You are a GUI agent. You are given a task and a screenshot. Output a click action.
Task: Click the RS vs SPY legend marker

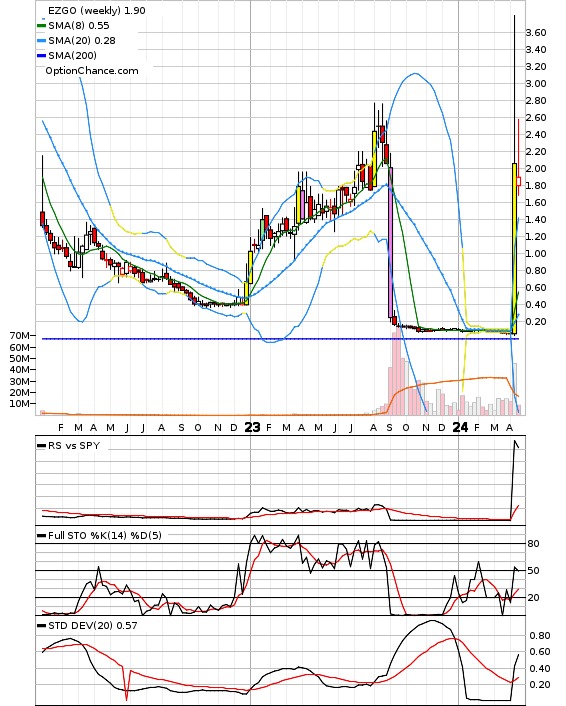[41, 446]
